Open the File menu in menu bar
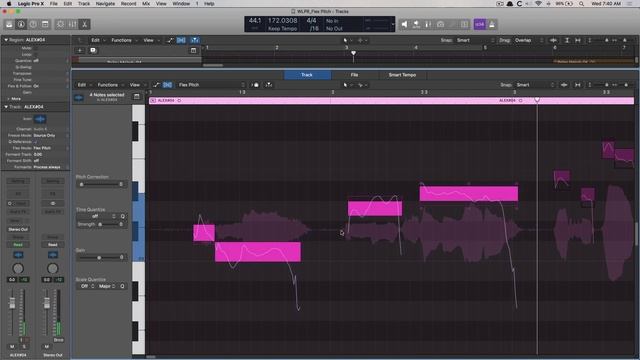Viewport: 640px width, 360px height. pyautogui.click(x=53, y=4)
